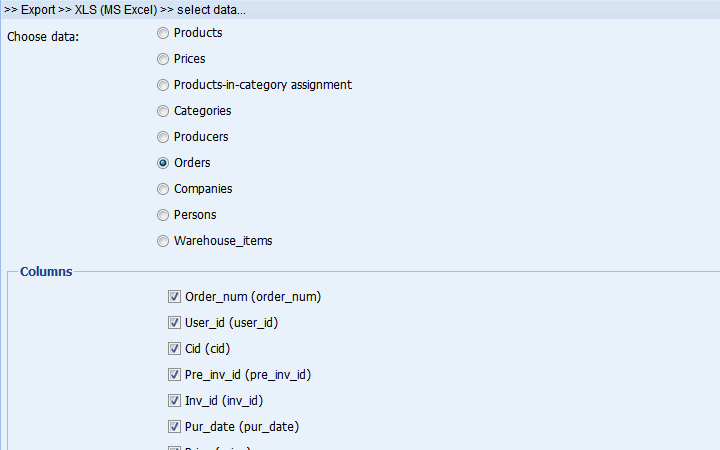This screenshot has height=450, width=720.
Task: Select Products-in-category assignment radio
Action: point(163,85)
